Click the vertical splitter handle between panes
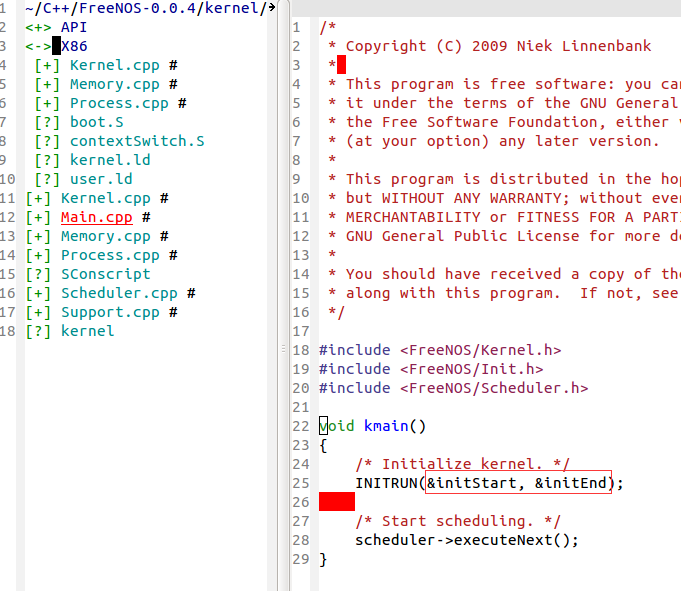 coord(283,349)
